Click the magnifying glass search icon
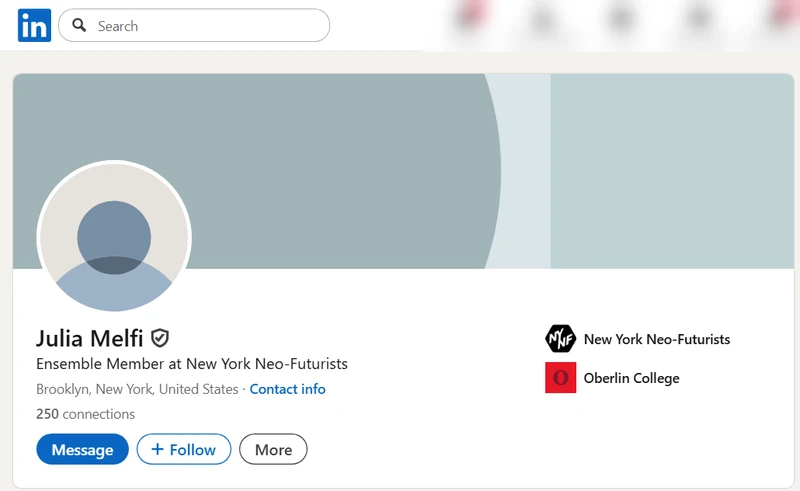Screen dimensions: 800x491 pos(79,26)
